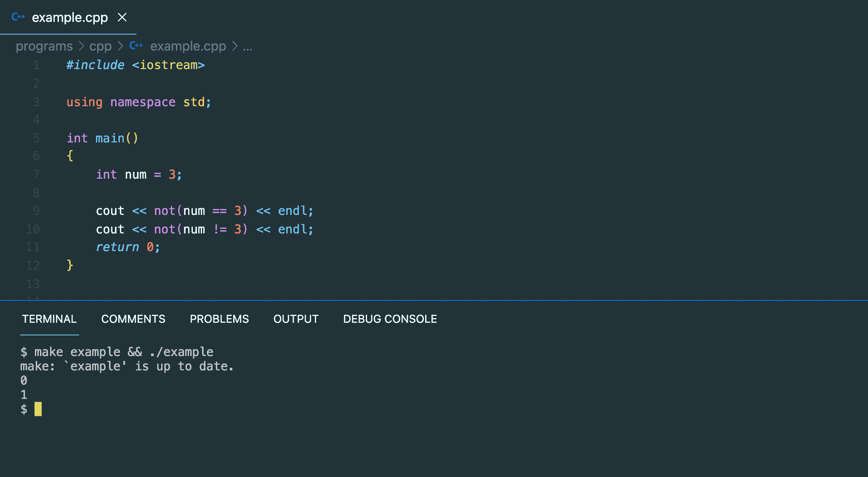
Task: Click the 'cpp' breadcrumb item
Action: (100, 46)
